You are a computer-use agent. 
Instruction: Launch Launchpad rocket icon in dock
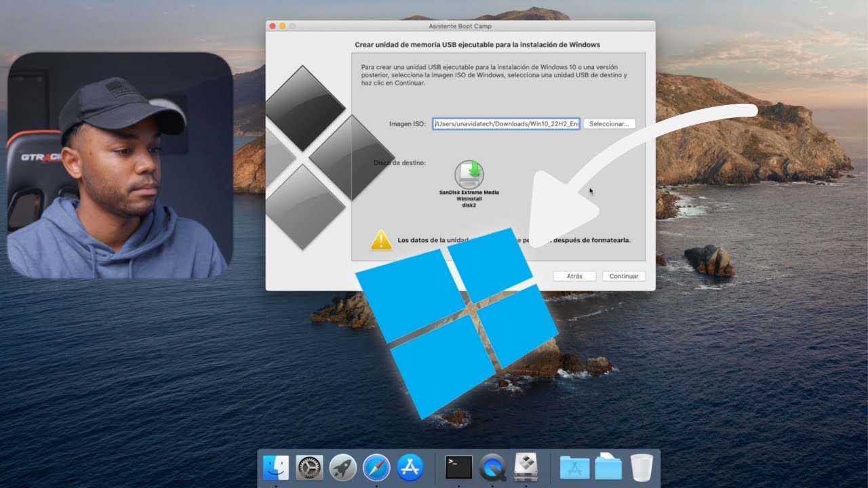click(x=343, y=468)
